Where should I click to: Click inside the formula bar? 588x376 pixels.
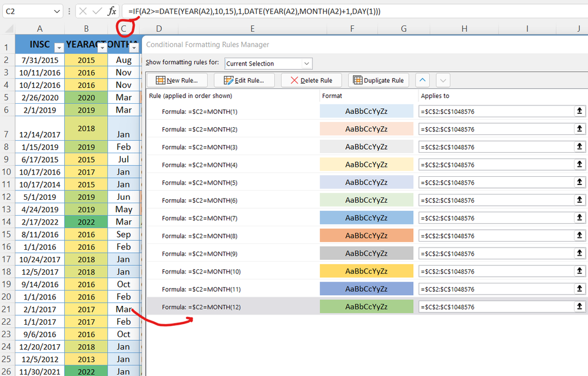click(x=265, y=11)
